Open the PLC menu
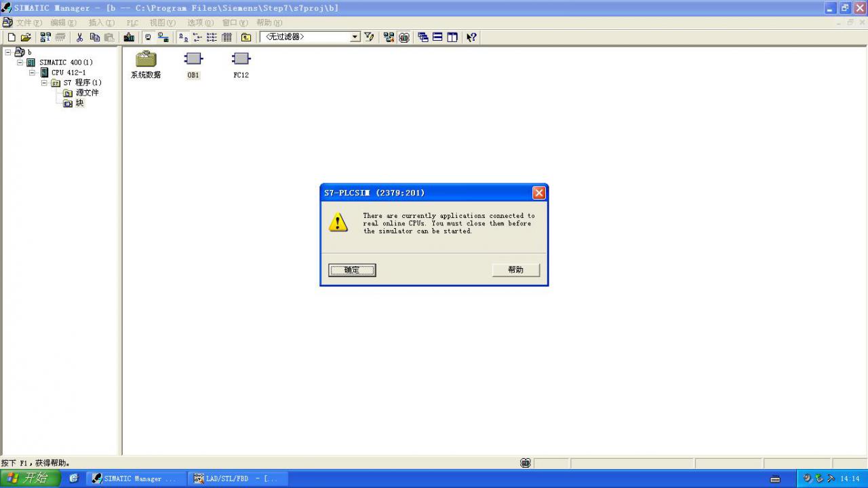This screenshot has height=488, width=868. (x=132, y=23)
